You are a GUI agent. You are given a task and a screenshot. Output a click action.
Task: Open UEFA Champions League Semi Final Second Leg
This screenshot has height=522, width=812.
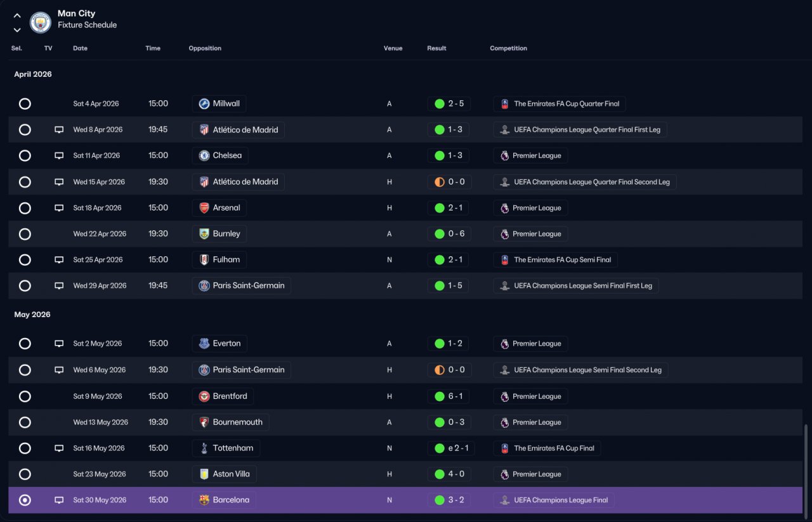[x=580, y=370]
